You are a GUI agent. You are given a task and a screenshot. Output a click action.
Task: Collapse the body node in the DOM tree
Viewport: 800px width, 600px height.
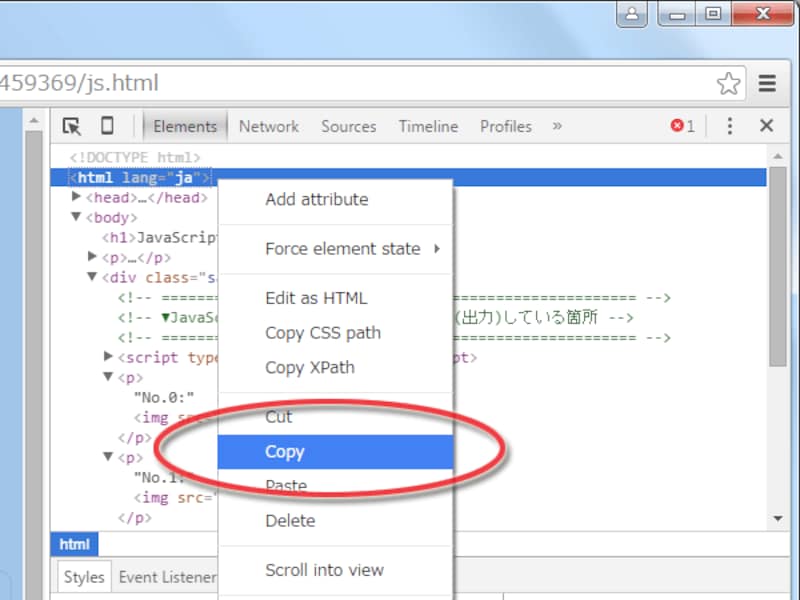click(x=76, y=217)
